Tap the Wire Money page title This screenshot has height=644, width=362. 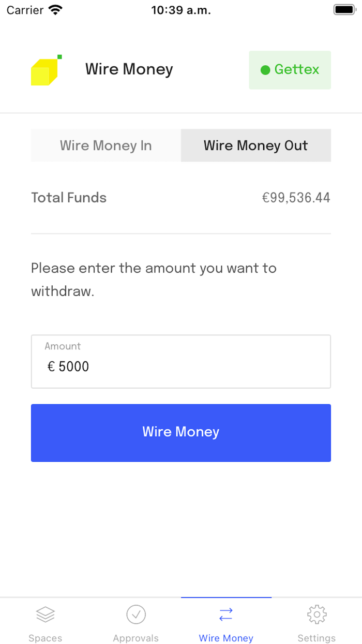pyautogui.click(x=129, y=69)
